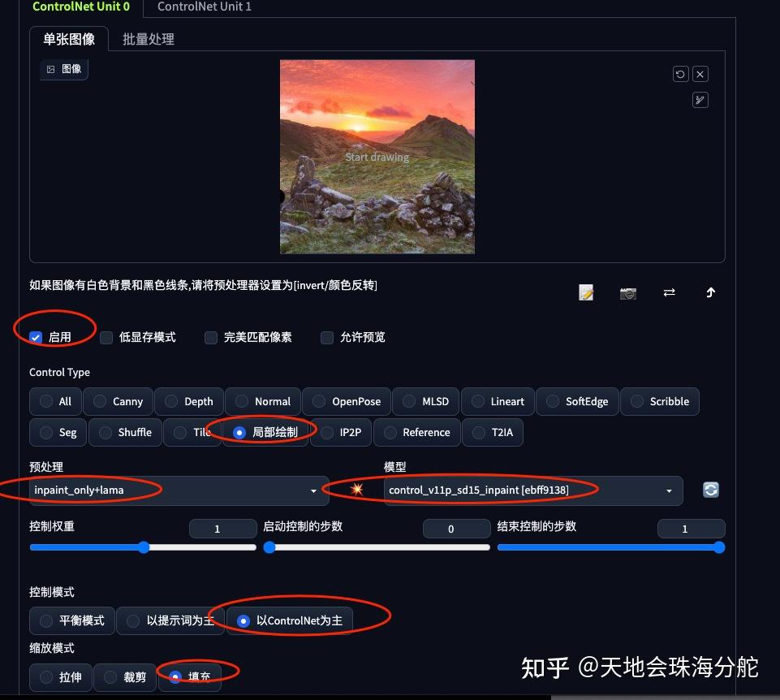The image size is (780, 700).
Task: Click the notepad-pencil new canvas icon
Action: (585, 292)
